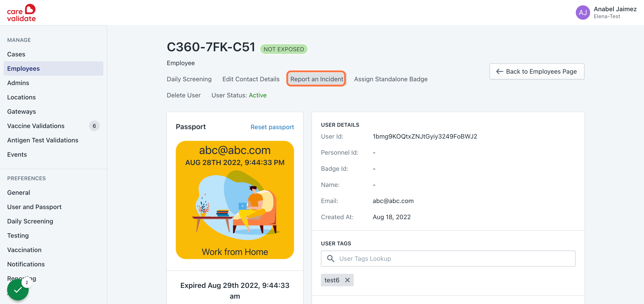Select the User Id value 1bmg9KOQtxZNJtGyiy3249FoBWJ2
This screenshot has width=644, height=304.
[x=425, y=137]
